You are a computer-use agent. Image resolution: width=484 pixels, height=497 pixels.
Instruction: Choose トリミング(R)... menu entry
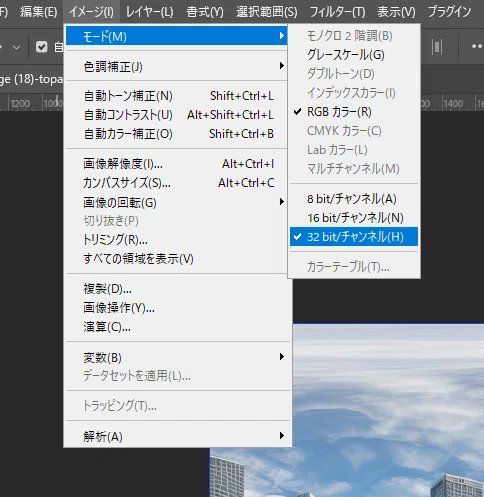[x=176, y=240]
